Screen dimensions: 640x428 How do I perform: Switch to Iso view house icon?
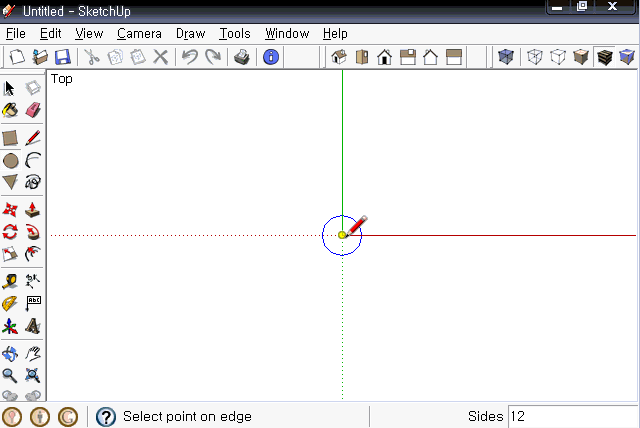point(339,57)
